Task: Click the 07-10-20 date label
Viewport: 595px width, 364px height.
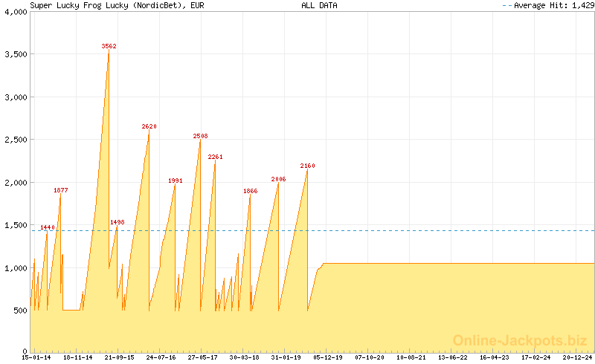Action: pyautogui.click(x=370, y=357)
